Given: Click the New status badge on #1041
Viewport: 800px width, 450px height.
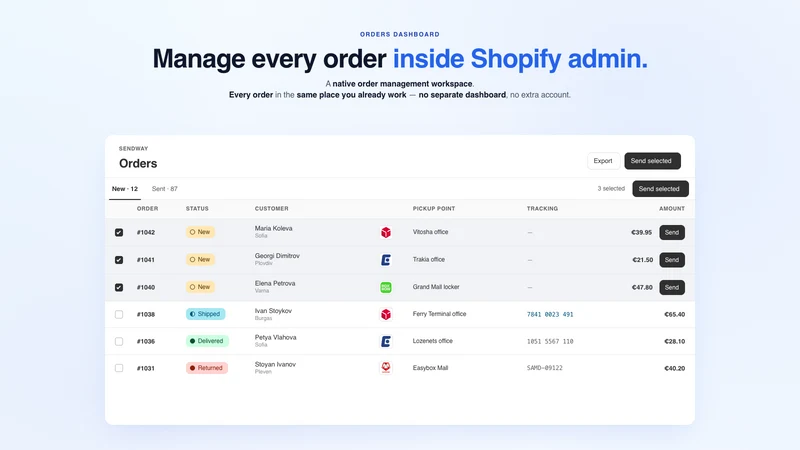Looking at the screenshot, I should click(200, 260).
